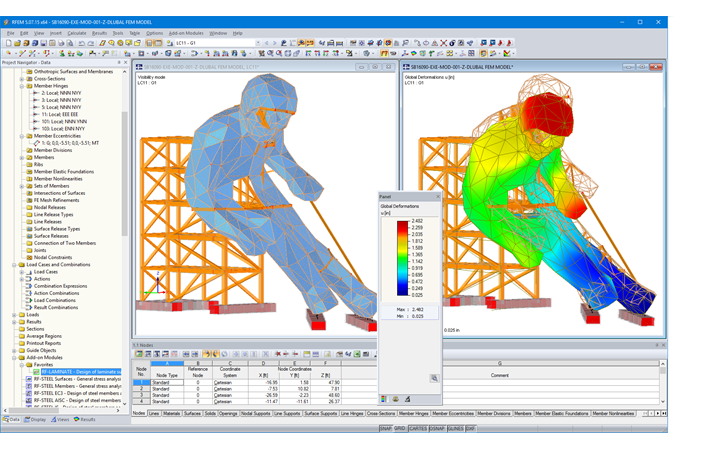The image size is (720, 450).
Task: Toggle the table display icon
Action: pyautogui.click(x=158, y=43)
